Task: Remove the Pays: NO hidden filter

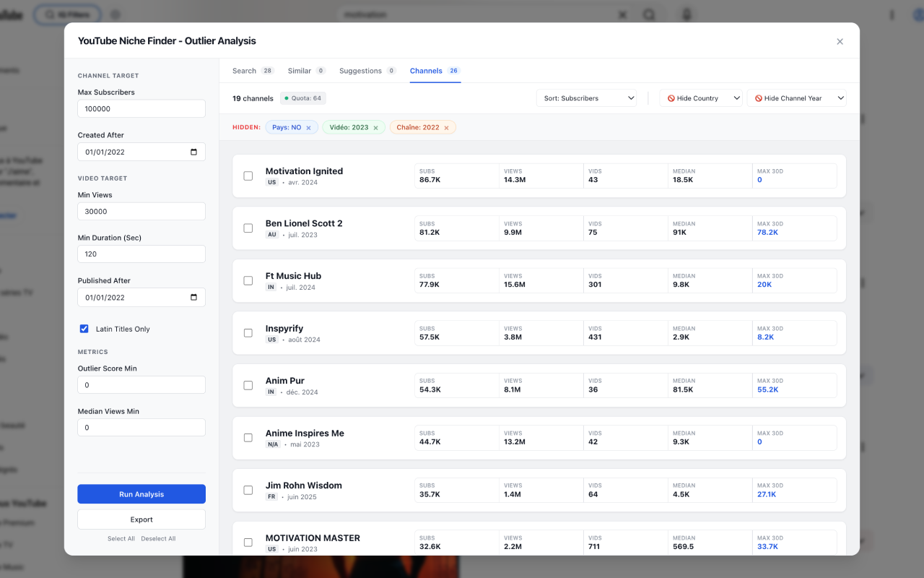Action: click(x=308, y=128)
